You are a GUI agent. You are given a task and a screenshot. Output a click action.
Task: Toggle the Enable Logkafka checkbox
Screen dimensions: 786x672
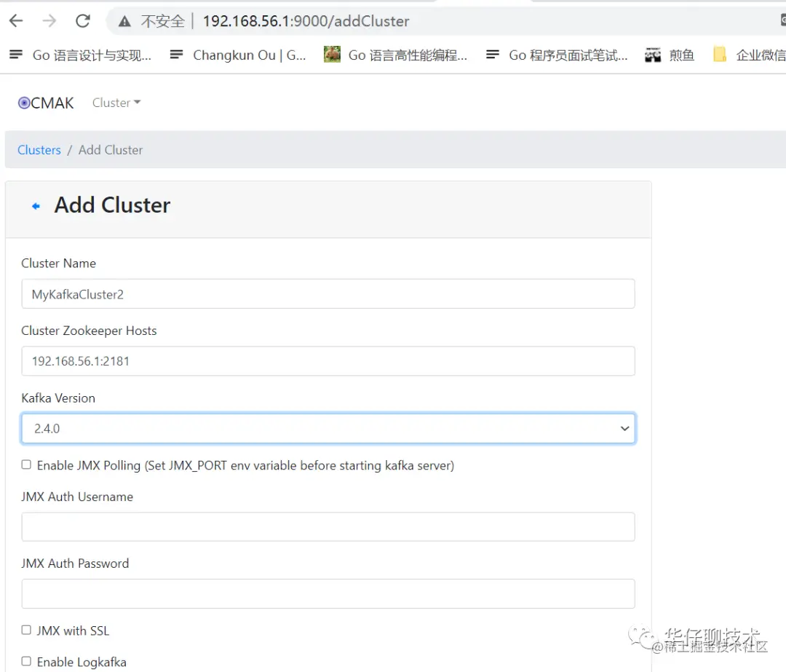point(26,662)
